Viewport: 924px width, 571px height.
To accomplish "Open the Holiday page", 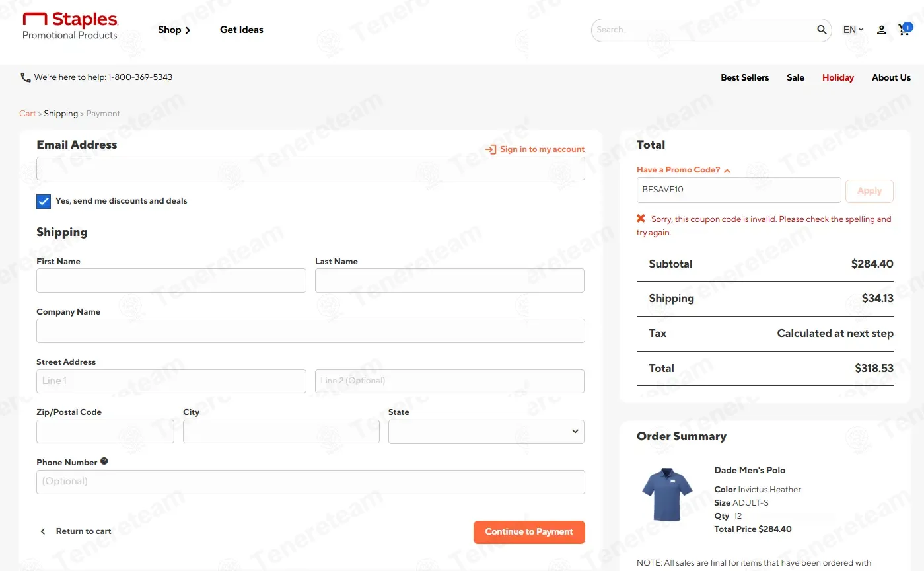I will 837,77.
